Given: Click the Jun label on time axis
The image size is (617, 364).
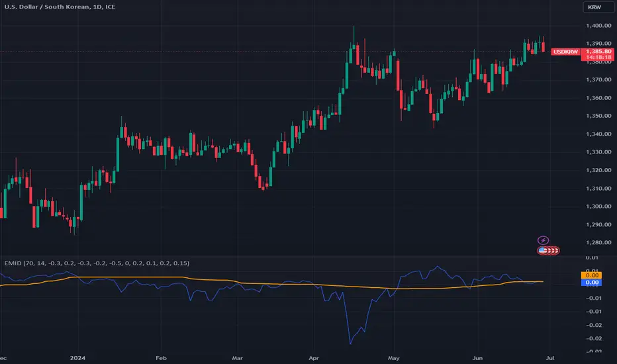Looking at the screenshot, I should click(x=477, y=357).
